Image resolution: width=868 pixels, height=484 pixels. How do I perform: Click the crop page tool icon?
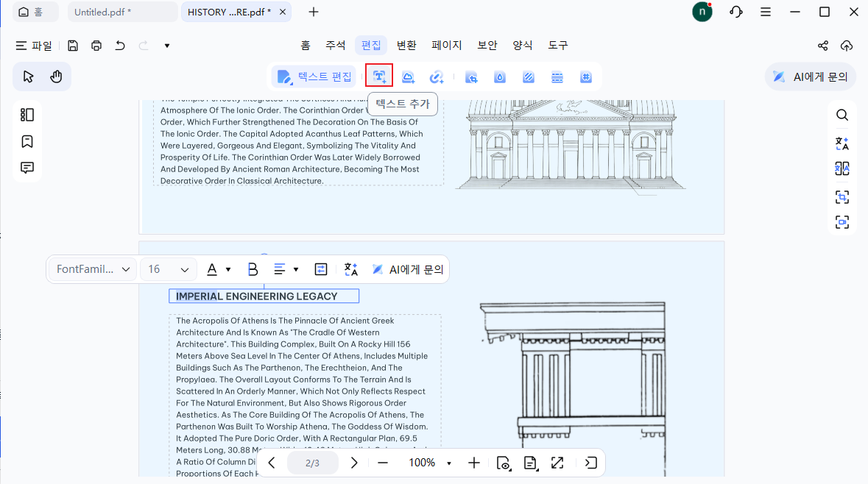tap(471, 77)
